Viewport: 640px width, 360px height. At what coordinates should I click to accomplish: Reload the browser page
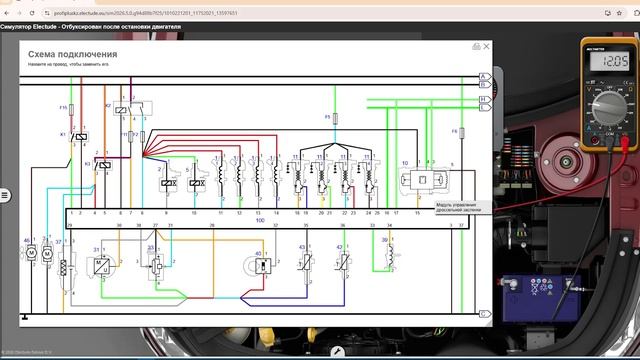tap(32, 13)
